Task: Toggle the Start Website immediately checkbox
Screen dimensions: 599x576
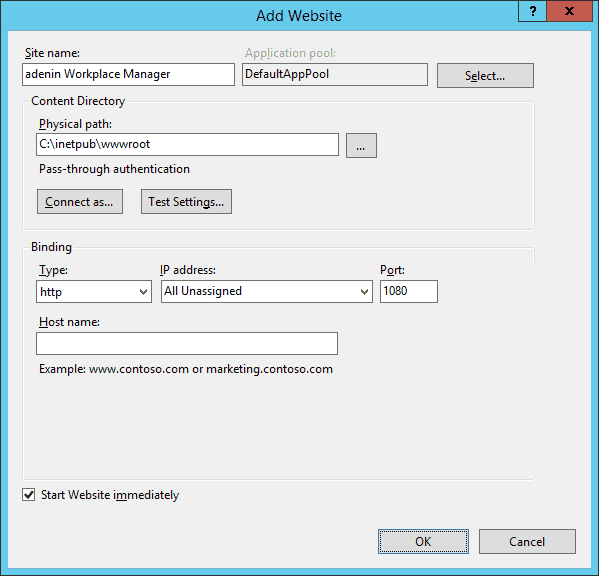Action: [29, 495]
